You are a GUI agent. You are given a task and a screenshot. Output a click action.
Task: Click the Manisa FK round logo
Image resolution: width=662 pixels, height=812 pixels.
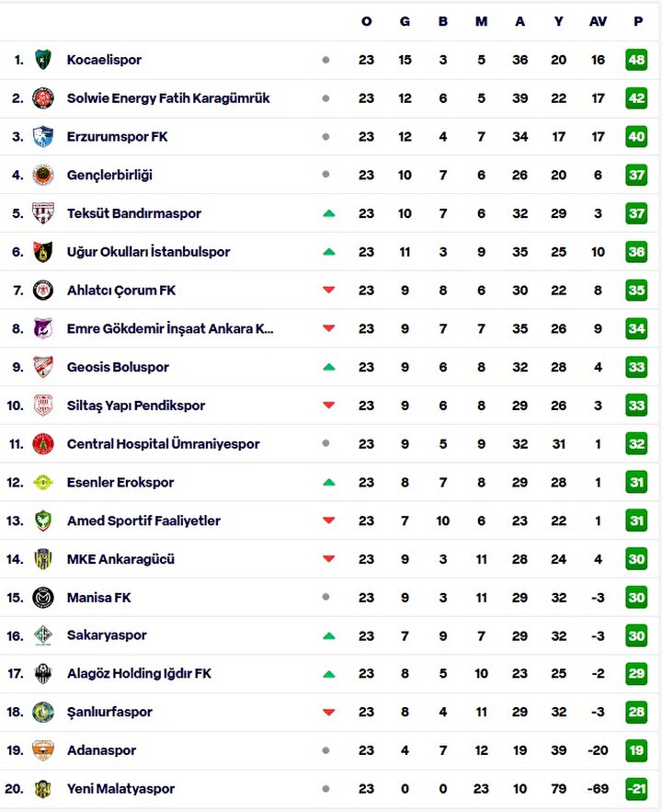(43, 597)
